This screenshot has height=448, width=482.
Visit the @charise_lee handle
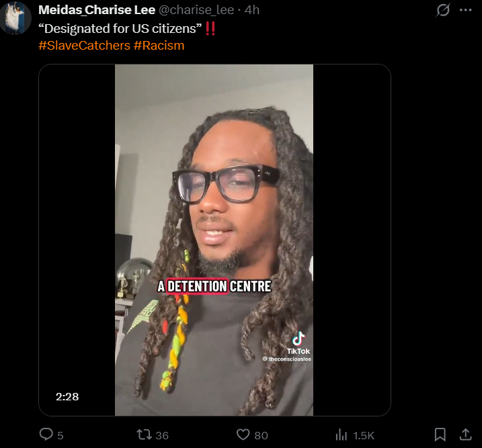[x=196, y=10]
